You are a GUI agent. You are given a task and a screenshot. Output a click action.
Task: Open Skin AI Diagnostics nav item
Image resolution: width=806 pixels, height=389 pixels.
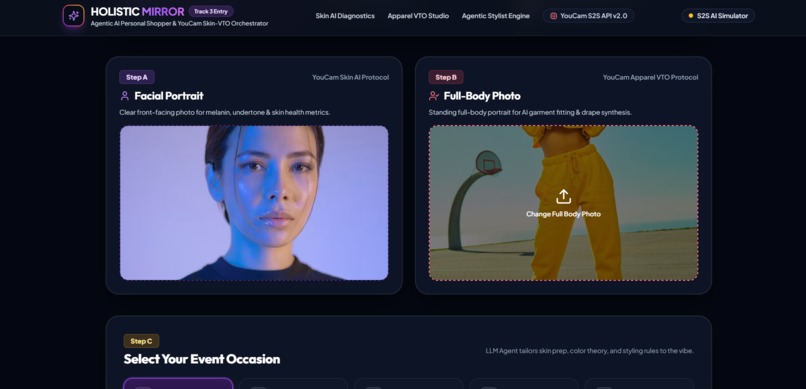(x=345, y=16)
